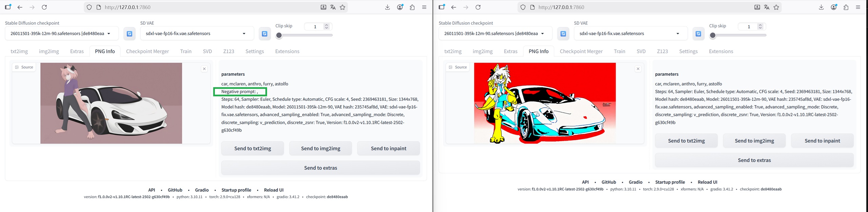868x212 pixels.
Task: Open Stable Diffusion checkpoint dropdown in left window
Action: pyautogui.click(x=62, y=34)
